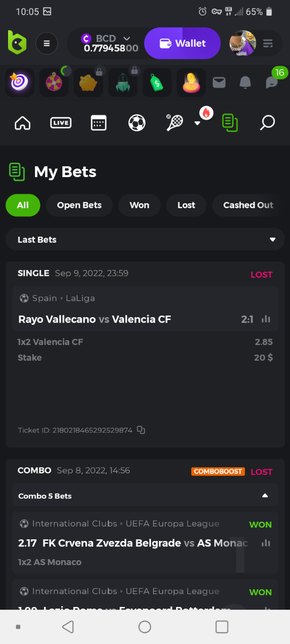Show stats for Rayo Vallecano match
The width and height of the screenshot is (290, 644).
[x=265, y=319]
